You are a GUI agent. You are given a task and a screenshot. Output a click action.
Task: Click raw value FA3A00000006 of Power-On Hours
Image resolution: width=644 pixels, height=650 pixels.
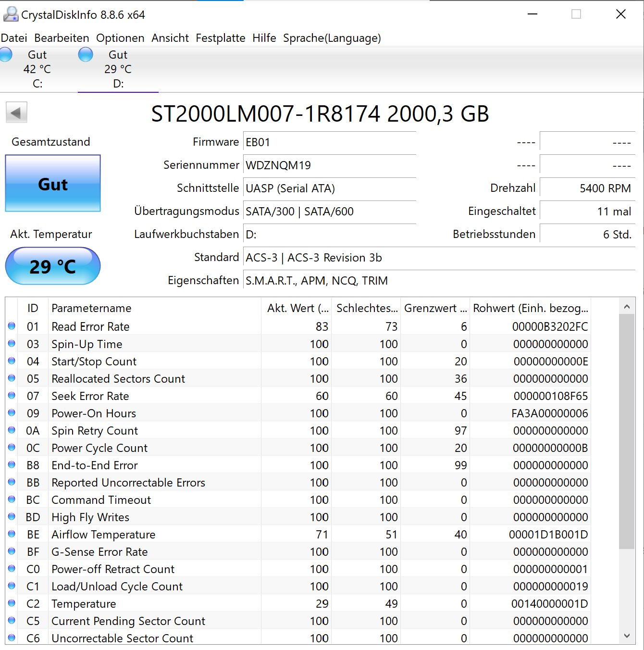(550, 413)
